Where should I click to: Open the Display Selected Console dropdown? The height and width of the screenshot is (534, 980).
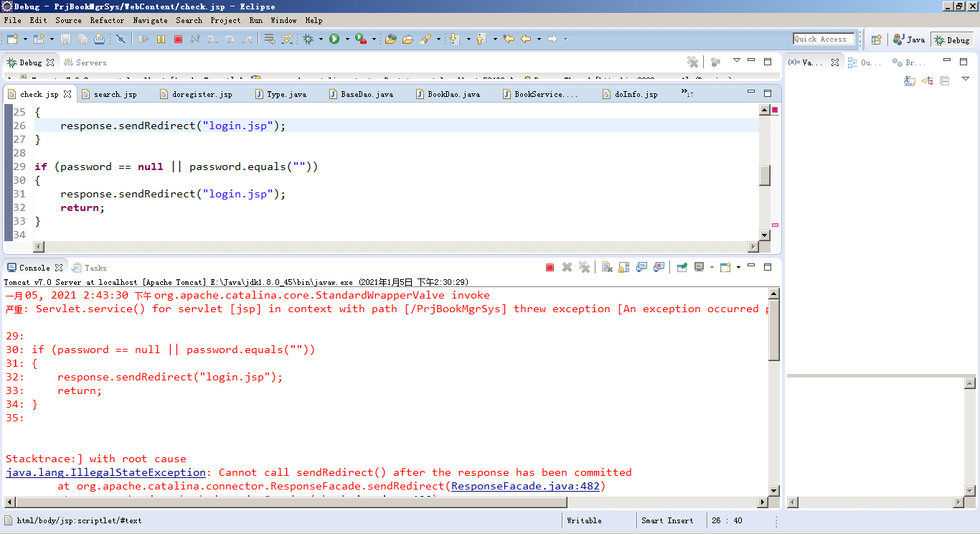pos(712,267)
